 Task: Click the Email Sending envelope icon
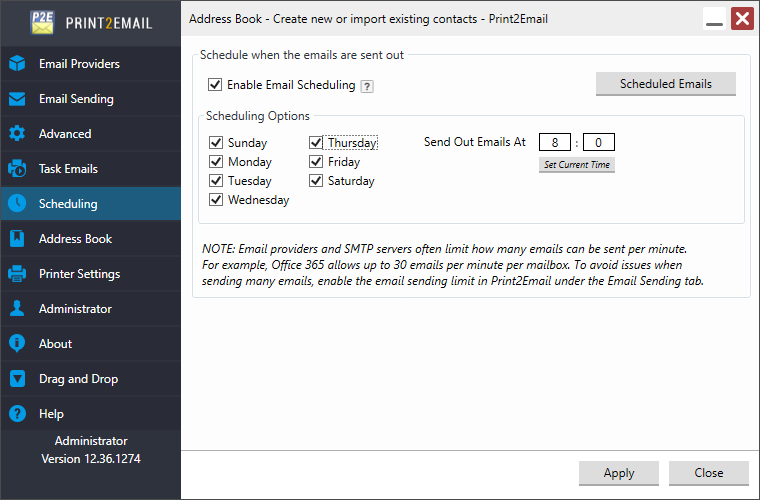tap(17, 99)
